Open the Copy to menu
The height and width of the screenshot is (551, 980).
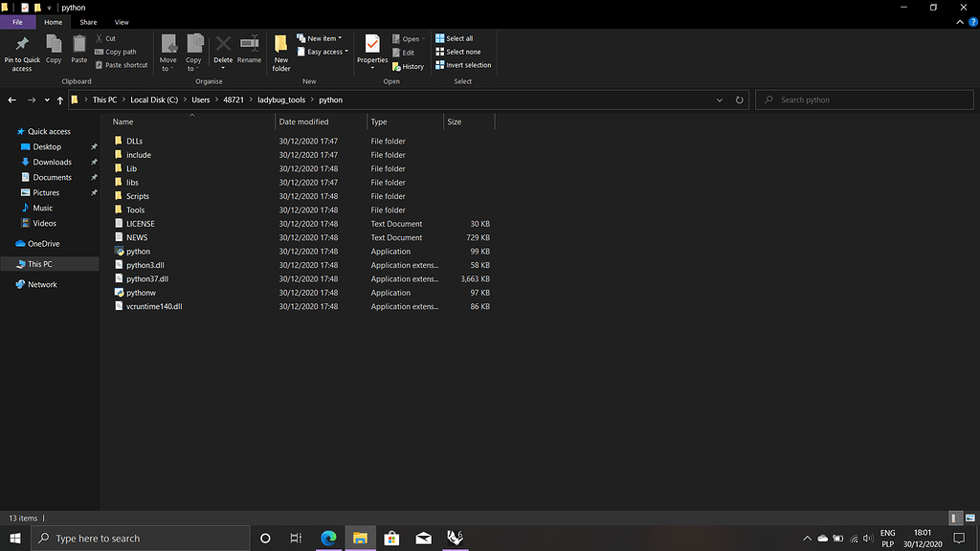click(193, 54)
